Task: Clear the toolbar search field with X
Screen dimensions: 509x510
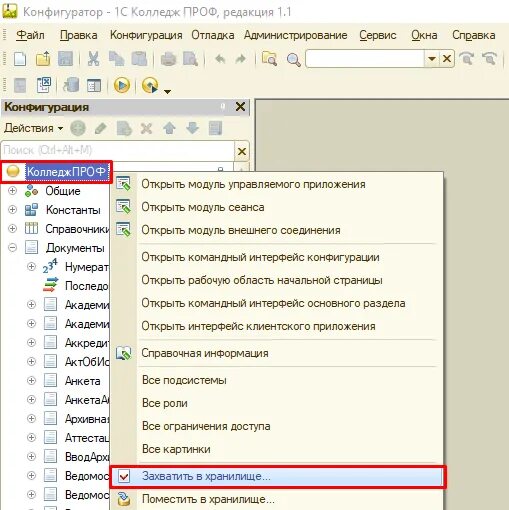Action: click(447, 59)
